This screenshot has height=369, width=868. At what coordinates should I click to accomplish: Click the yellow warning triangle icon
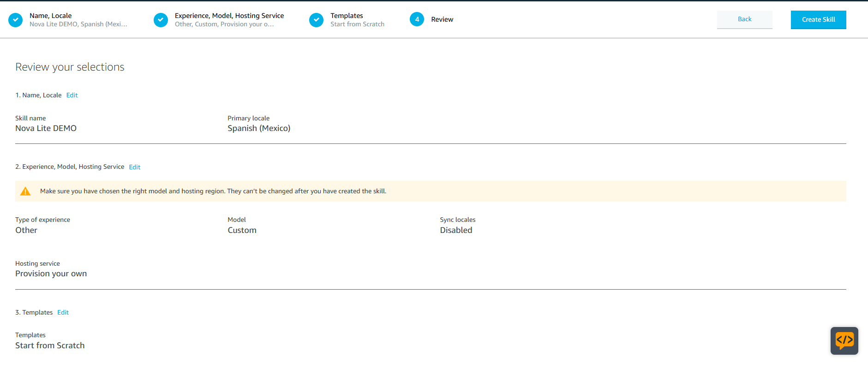[25, 191]
